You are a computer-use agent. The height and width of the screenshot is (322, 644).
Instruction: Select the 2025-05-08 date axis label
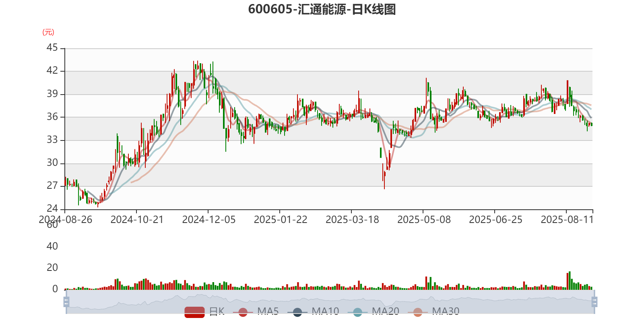(423, 220)
